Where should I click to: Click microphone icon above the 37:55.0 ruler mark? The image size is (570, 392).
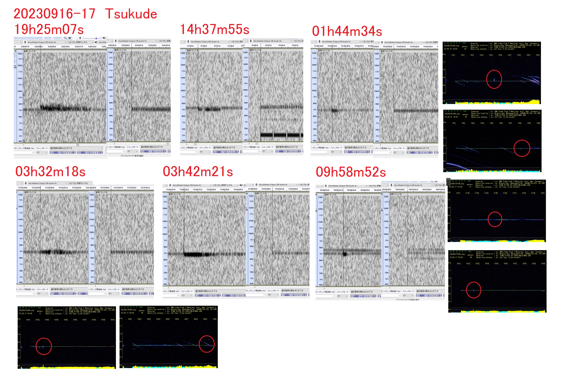pyautogui.click(x=188, y=42)
